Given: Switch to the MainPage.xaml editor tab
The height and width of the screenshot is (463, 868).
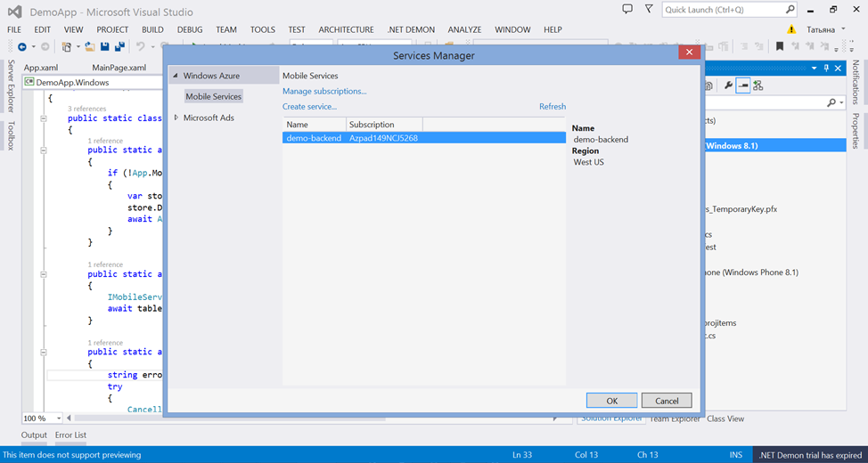Looking at the screenshot, I should point(119,68).
